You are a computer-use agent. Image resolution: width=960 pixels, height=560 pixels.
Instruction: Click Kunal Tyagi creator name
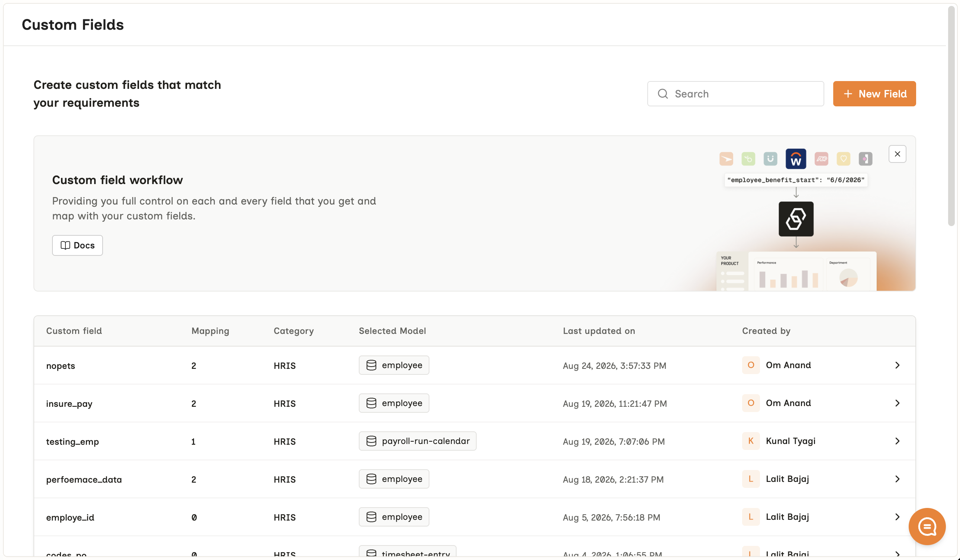pyautogui.click(x=790, y=441)
